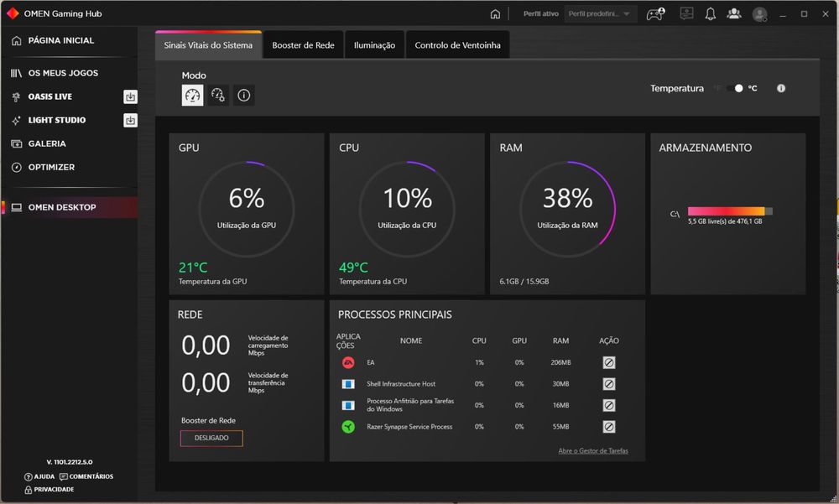Screen dimensions: 839x504
Task: Click the temperature info icon
Action: [781, 88]
